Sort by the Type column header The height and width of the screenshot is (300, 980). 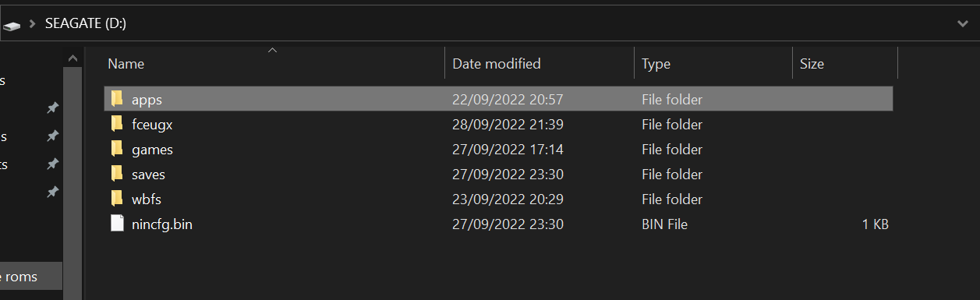click(656, 64)
